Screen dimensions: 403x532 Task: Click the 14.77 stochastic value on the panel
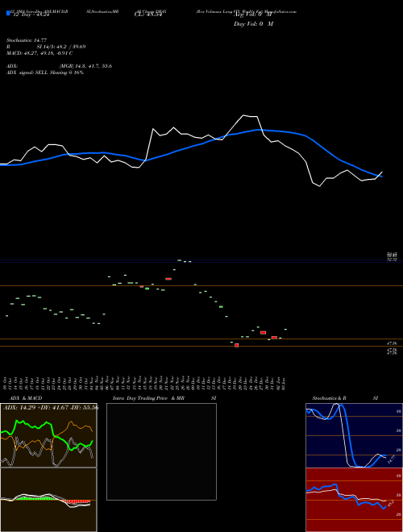(391, 460)
